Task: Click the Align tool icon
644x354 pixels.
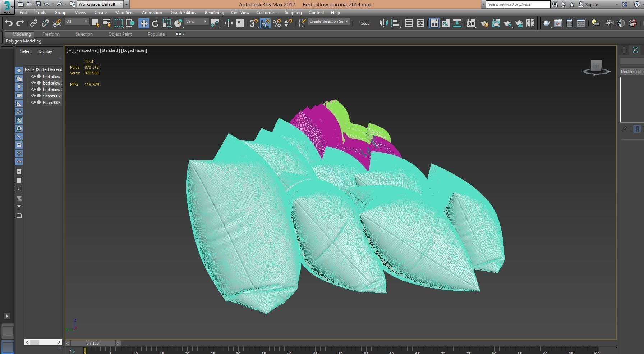Action: (395, 23)
